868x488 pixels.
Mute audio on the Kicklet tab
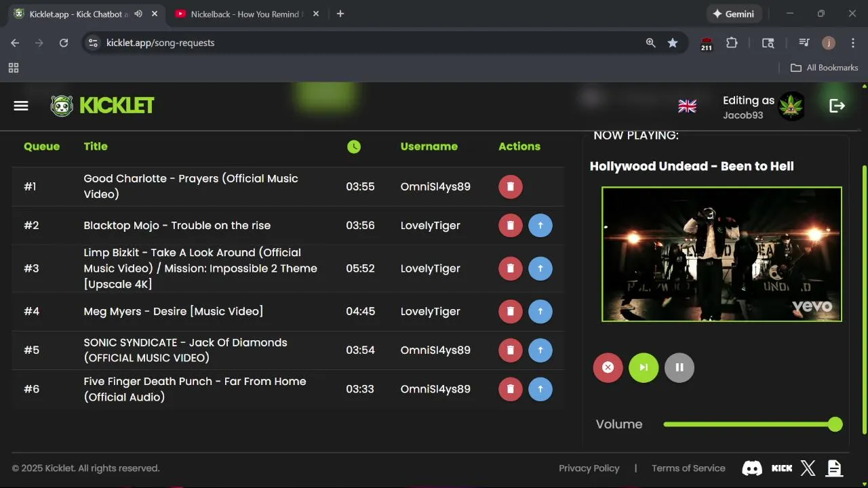[138, 14]
